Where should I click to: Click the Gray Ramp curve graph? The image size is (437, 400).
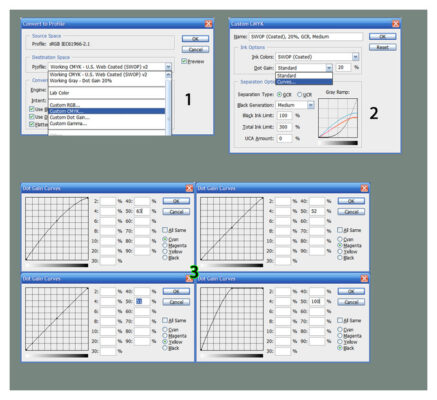pos(338,118)
